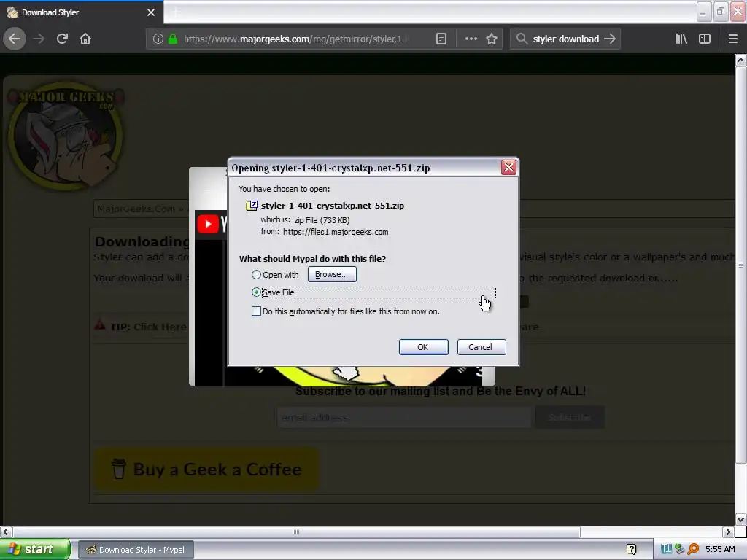Screen dimensions: 747x560
Task: Click the vertical scrollbar thumb
Action: pyautogui.click(x=740, y=265)
